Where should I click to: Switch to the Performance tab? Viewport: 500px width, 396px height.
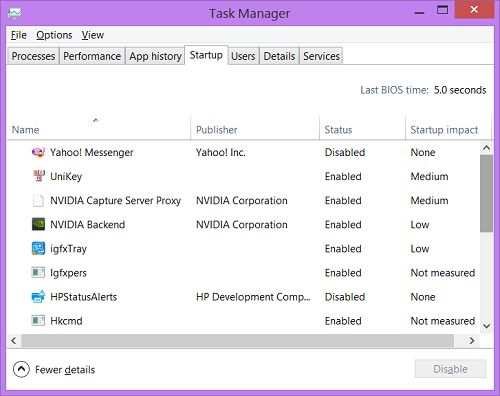[92, 56]
